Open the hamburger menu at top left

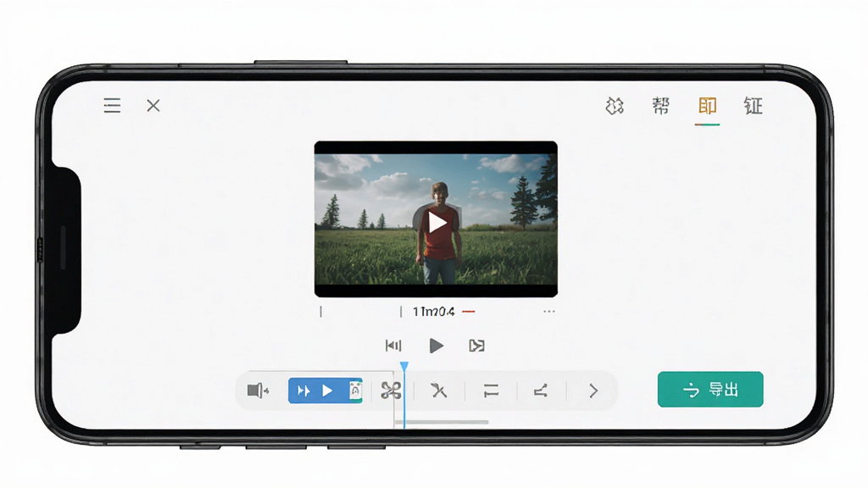click(112, 105)
